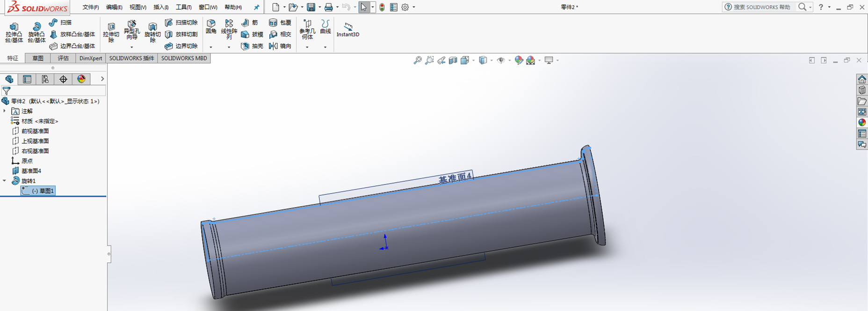Click the 搜索 SOLIDWORKS 帮助 search field
Viewport: 868px width, 311px height.
point(761,7)
